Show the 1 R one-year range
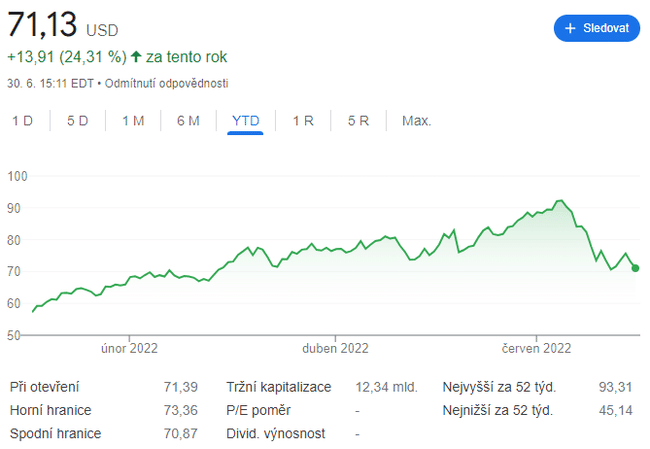 tap(303, 121)
